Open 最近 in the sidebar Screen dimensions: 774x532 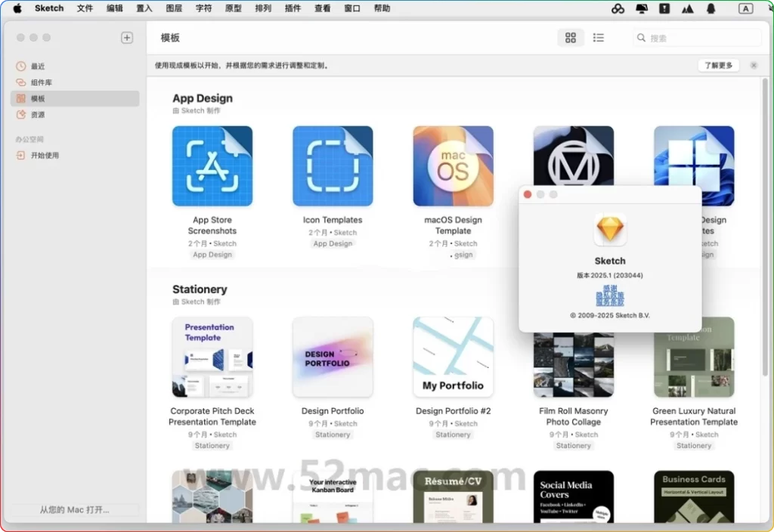point(75,66)
